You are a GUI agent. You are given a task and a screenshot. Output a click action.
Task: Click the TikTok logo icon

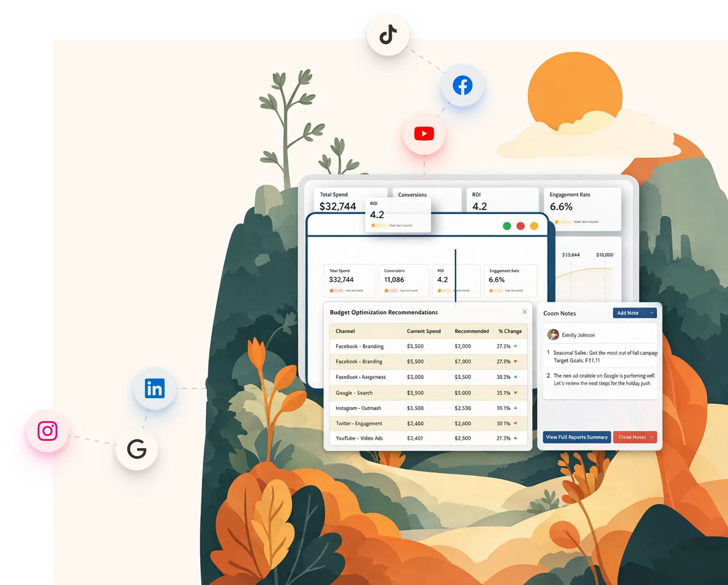pos(388,34)
